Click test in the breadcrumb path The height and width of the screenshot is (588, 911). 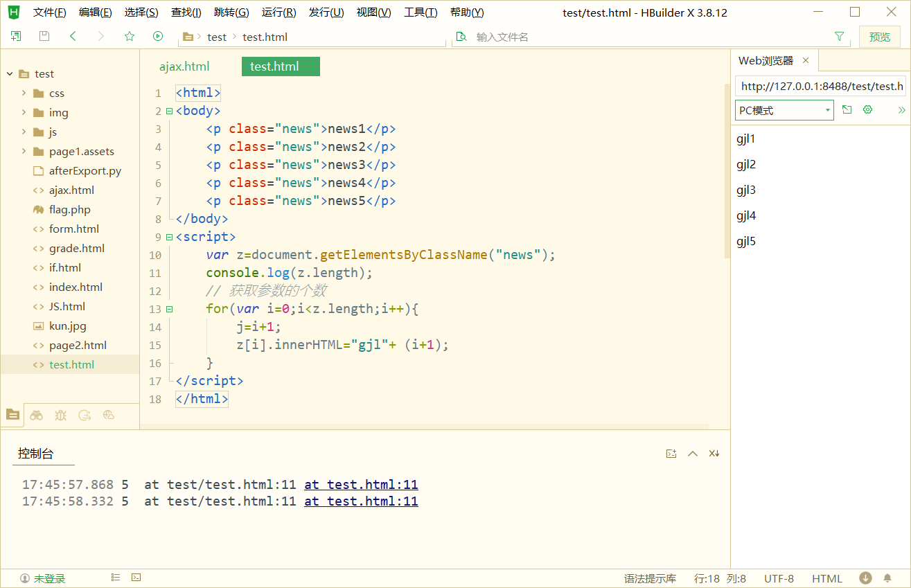(217, 37)
